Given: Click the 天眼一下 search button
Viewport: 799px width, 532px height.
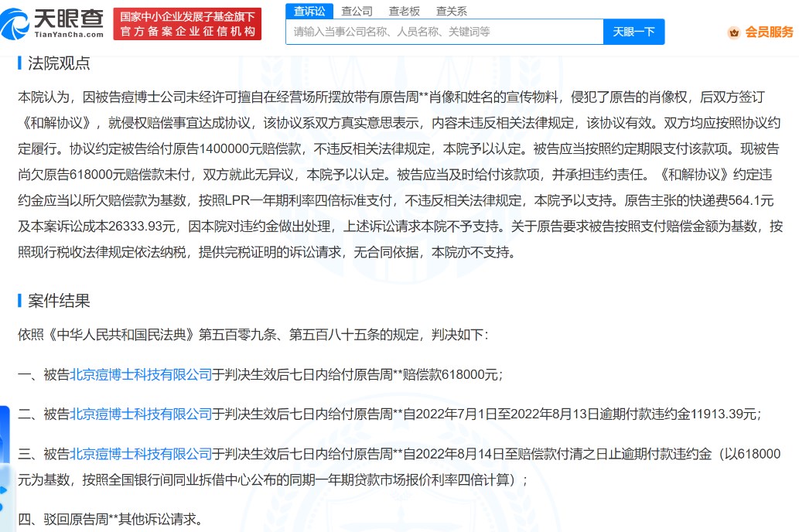Looking at the screenshot, I should [x=634, y=32].
